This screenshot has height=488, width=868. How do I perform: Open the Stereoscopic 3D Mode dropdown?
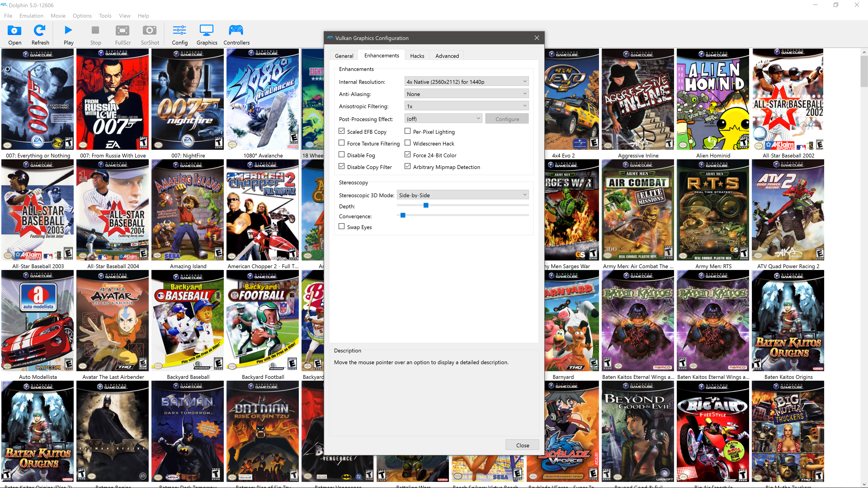click(x=463, y=195)
